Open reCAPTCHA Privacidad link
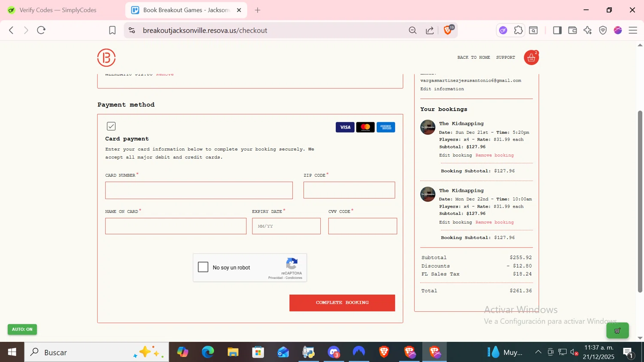 pyautogui.click(x=276, y=278)
